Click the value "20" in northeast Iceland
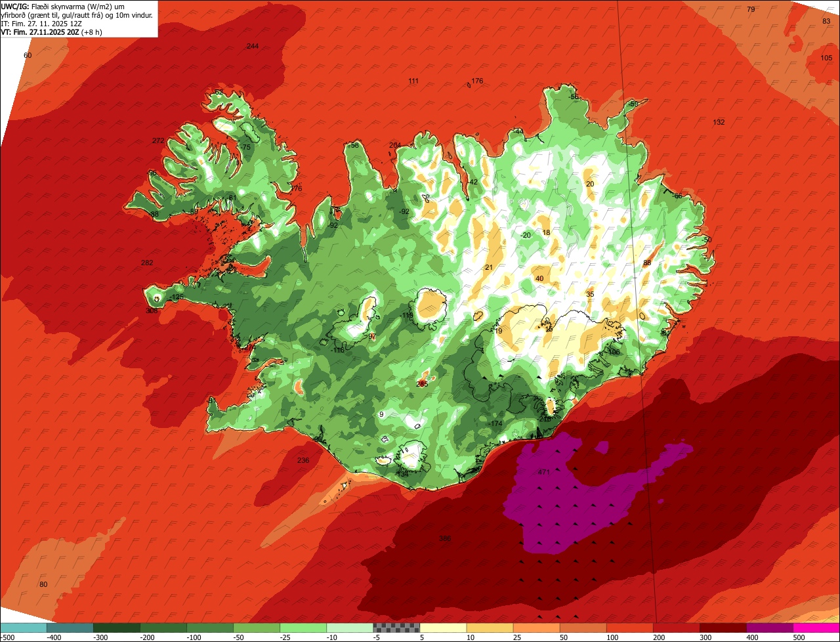 pyautogui.click(x=590, y=184)
